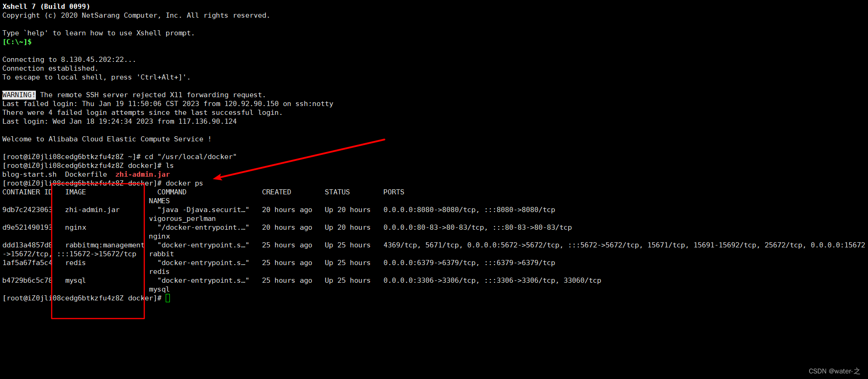Click the green terminal cursor at prompt

point(168,298)
